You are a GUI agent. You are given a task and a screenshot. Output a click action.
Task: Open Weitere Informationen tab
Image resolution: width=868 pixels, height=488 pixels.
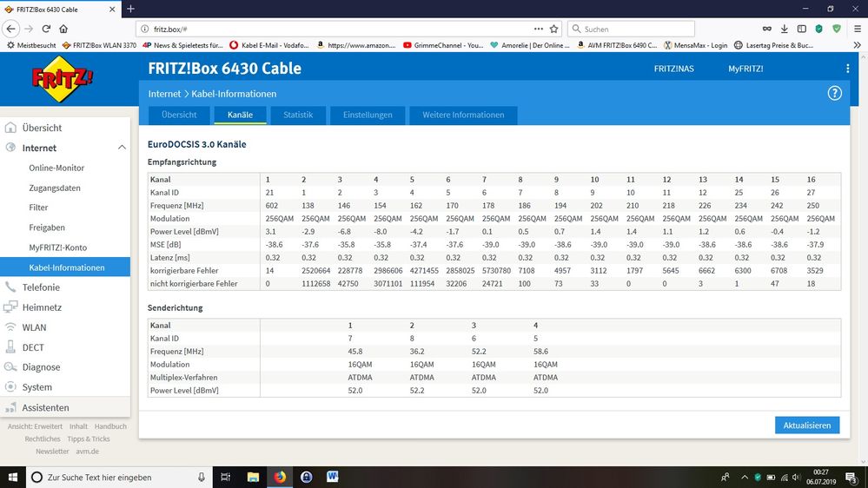click(x=463, y=115)
